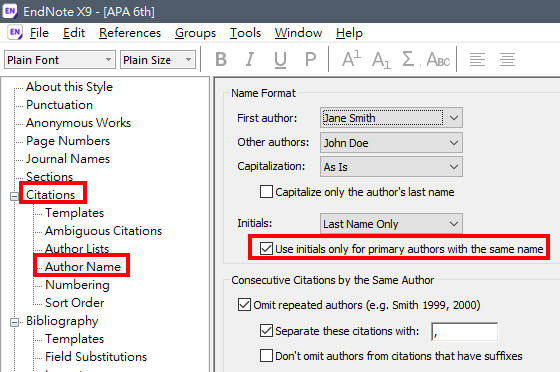Open the Groups menu
This screenshot has height=372, width=560.
coord(195,33)
